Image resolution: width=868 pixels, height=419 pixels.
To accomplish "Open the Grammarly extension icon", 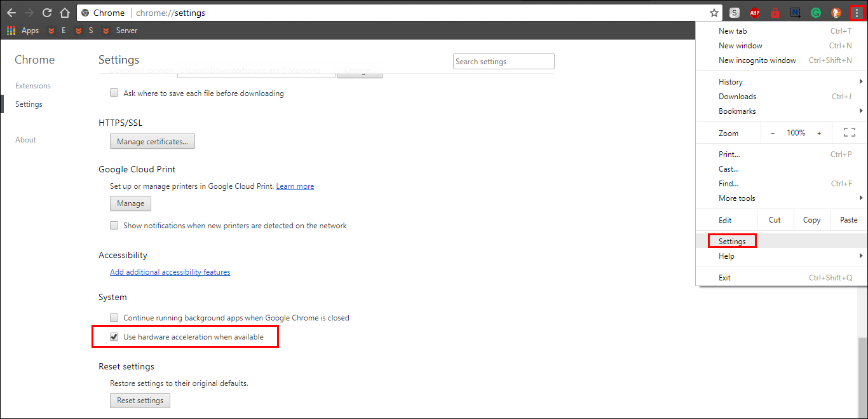I will click(816, 13).
